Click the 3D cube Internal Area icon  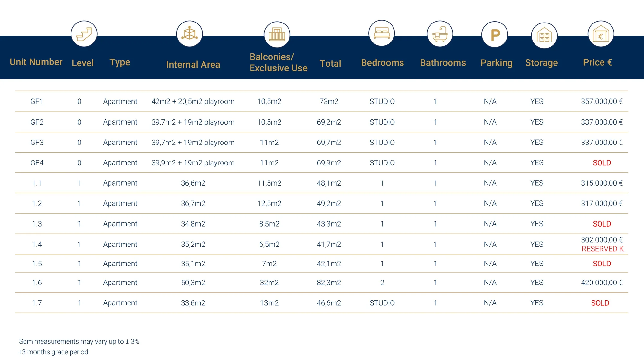189,34
